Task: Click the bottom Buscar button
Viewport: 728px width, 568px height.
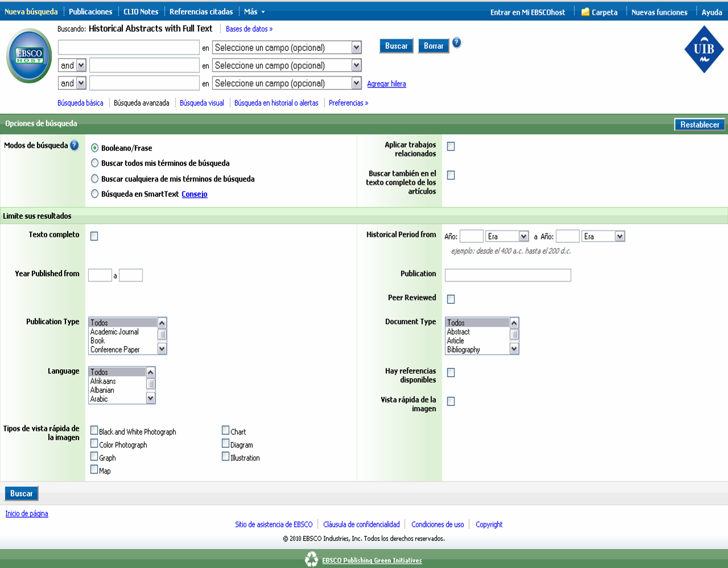Action: pyautogui.click(x=22, y=493)
